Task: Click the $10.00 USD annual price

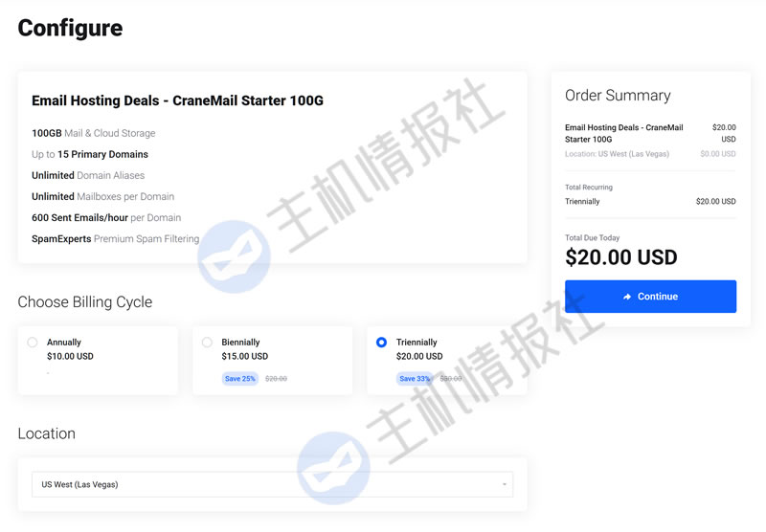Action: click(x=70, y=357)
